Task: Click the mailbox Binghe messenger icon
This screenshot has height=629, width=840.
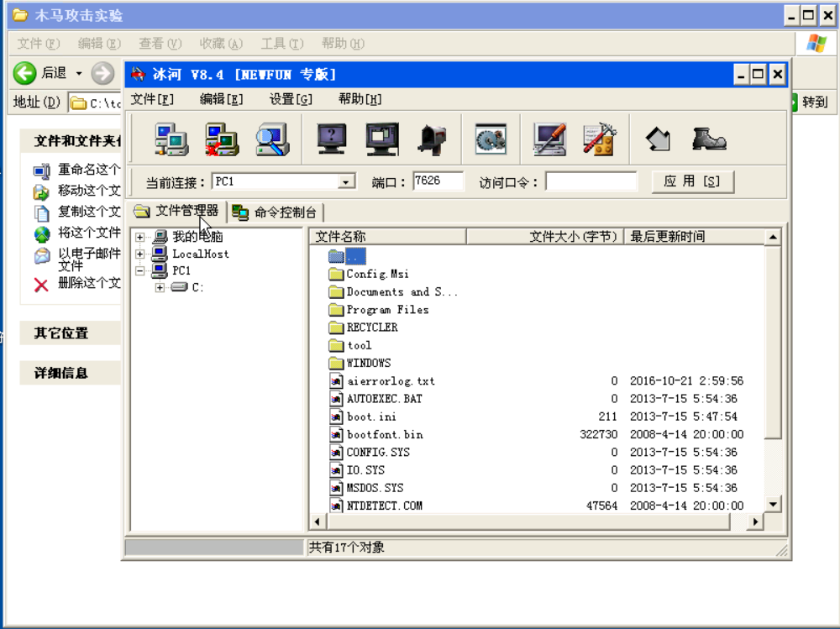Action: coord(433,139)
